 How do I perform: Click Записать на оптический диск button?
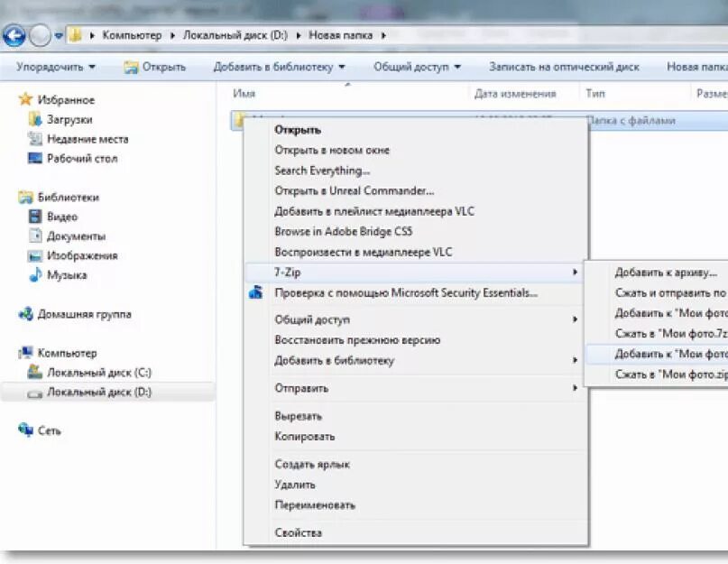(x=564, y=67)
